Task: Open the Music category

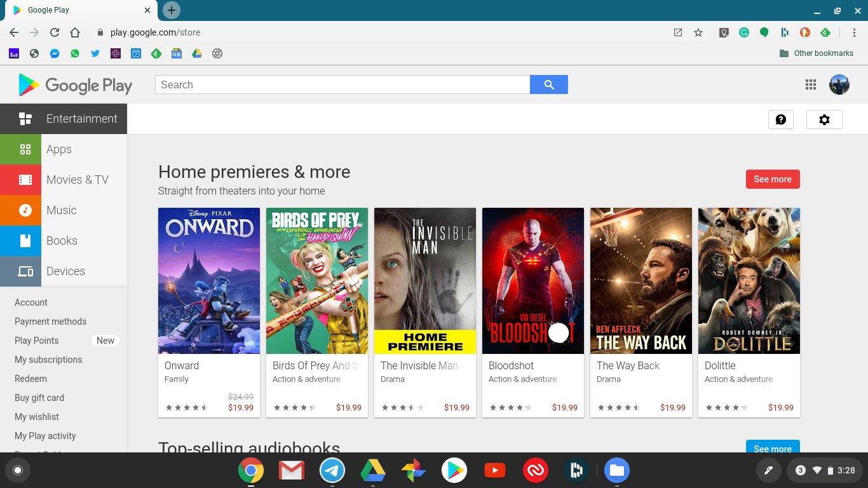Action: click(64, 210)
